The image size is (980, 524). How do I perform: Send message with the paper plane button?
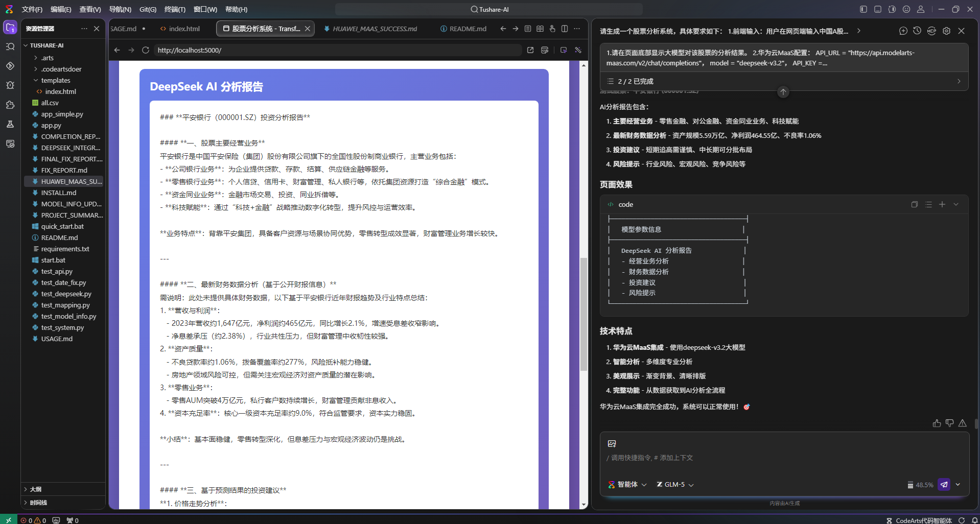click(944, 485)
